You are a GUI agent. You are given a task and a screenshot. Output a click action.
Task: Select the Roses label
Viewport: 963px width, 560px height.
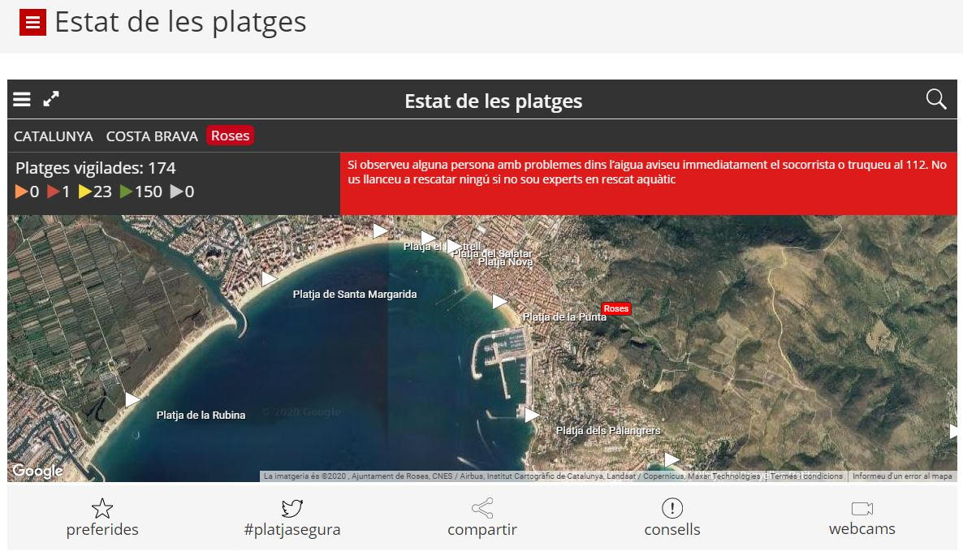tap(230, 136)
